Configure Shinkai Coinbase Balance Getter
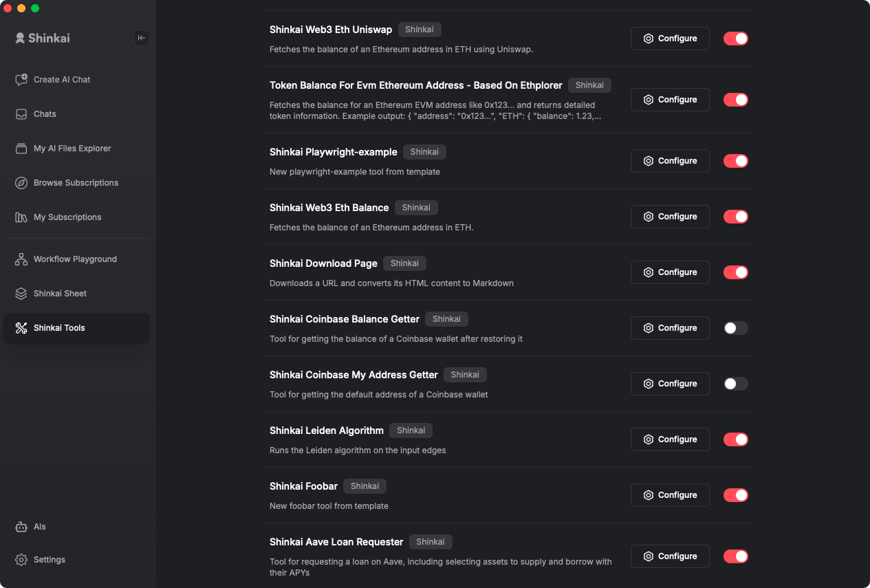Image resolution: width=870 pixels, height=588 pixels. [x=670, y=328]
